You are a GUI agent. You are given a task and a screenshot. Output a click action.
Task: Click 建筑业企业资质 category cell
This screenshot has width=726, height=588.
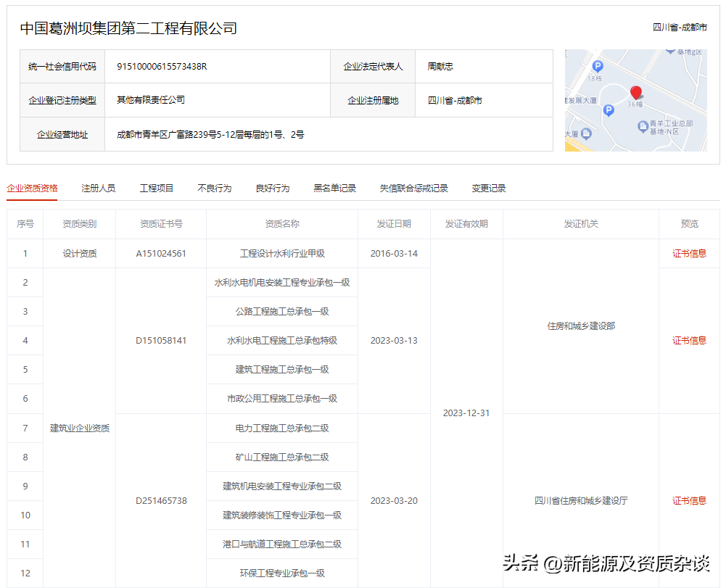click(x=80, y=428)
